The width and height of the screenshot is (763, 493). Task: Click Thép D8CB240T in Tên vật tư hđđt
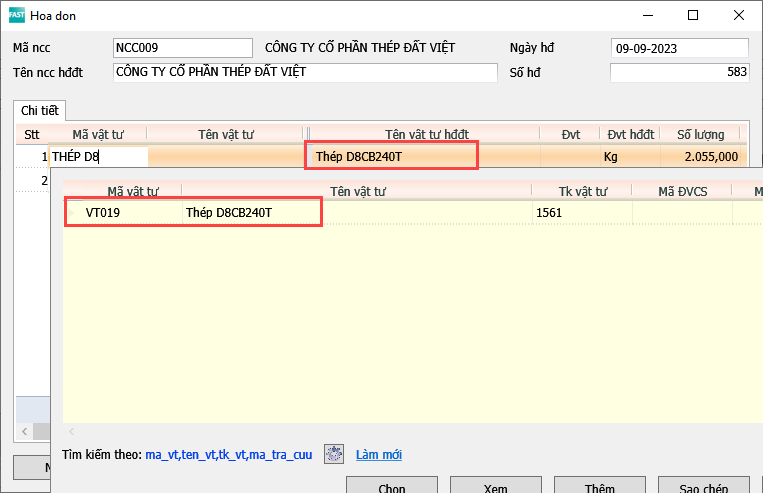(x=359, y=157)
